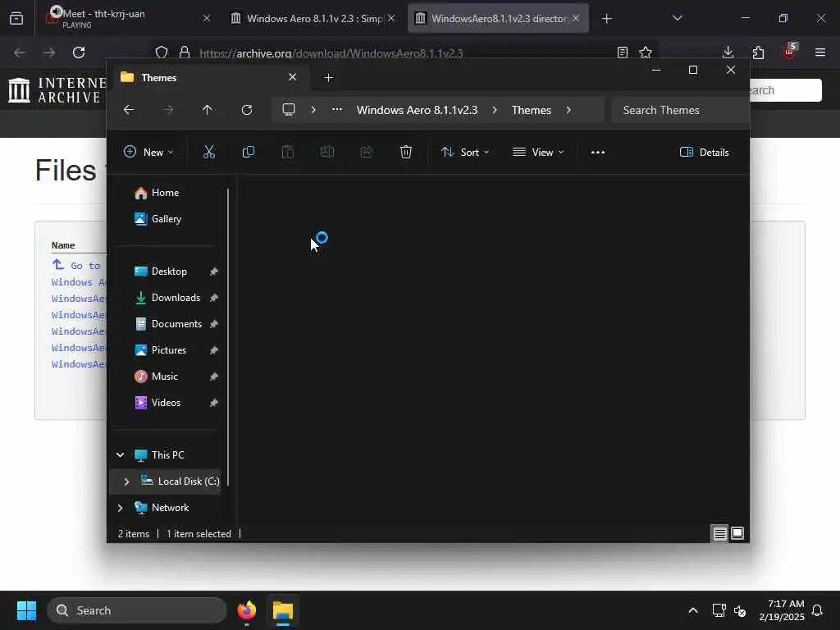Open Firefox downloads panel
Image resolution: width=840 pixels, height=630 pixels.
tap(728, 52)
